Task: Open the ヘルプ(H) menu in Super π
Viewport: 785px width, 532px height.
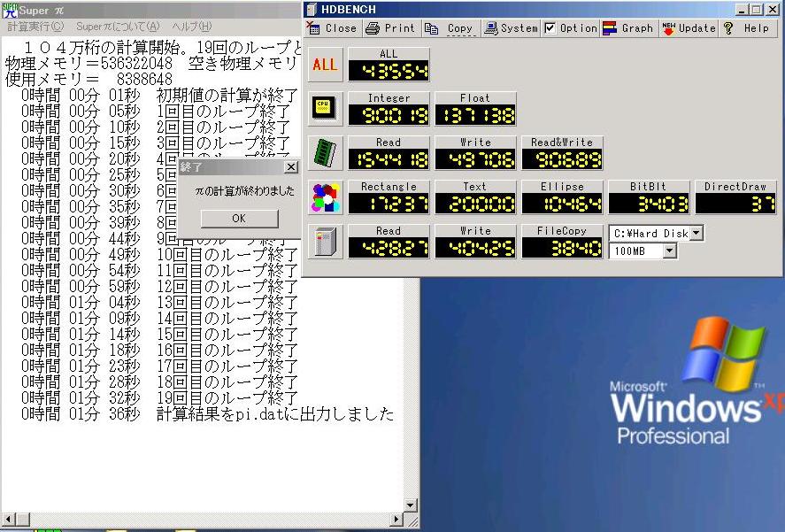Action: click(192, 27)
